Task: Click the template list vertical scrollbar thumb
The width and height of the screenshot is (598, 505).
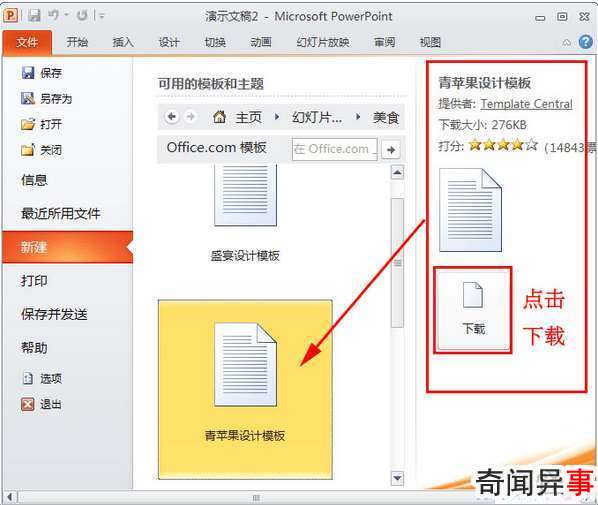Action: coord(397,262)
